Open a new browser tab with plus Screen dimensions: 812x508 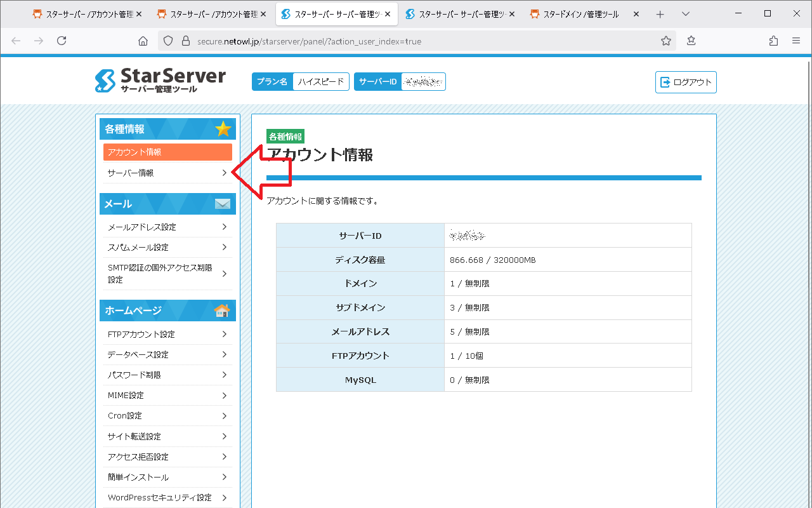[660, 14]
